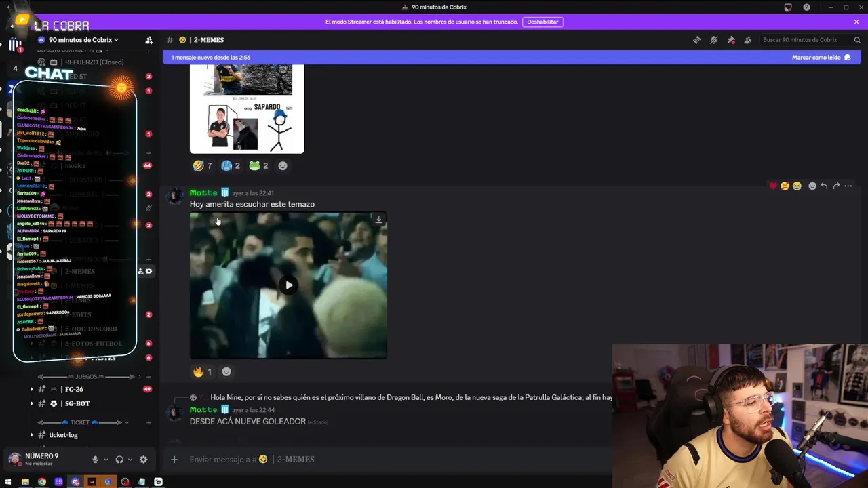React with the smiling hearts face emoji
The width and height of the screenshot is (868, 488).
[785, 186]
